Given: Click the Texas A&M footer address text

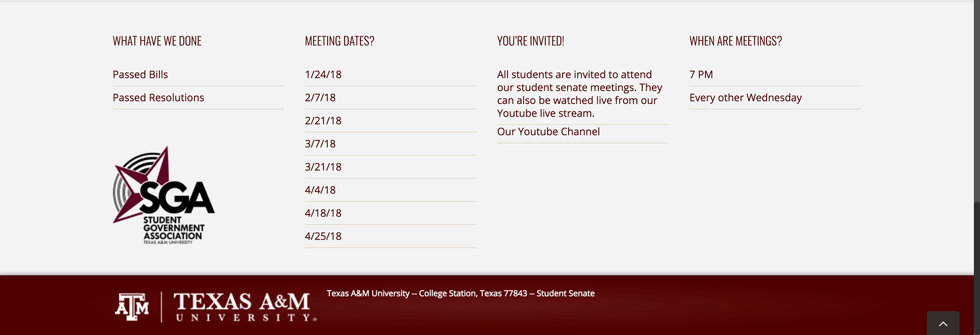Looking at the screenshot, I should pos(460,293).
